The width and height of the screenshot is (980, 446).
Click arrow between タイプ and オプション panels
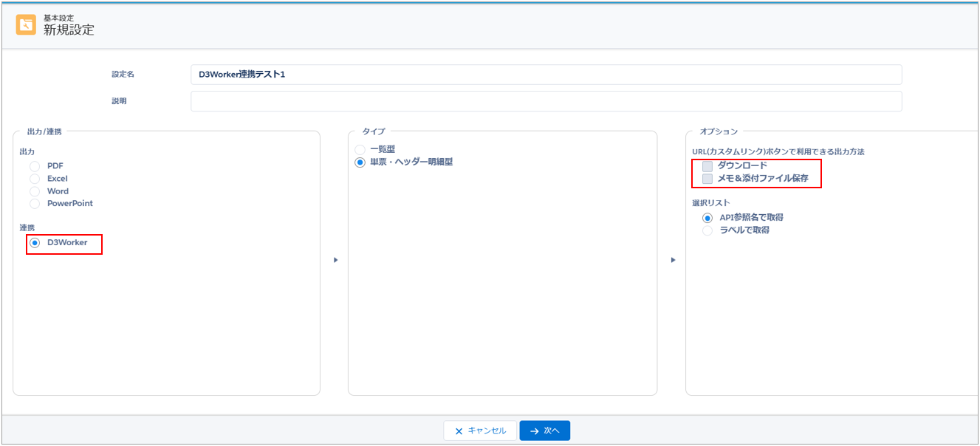coord(672,260)
